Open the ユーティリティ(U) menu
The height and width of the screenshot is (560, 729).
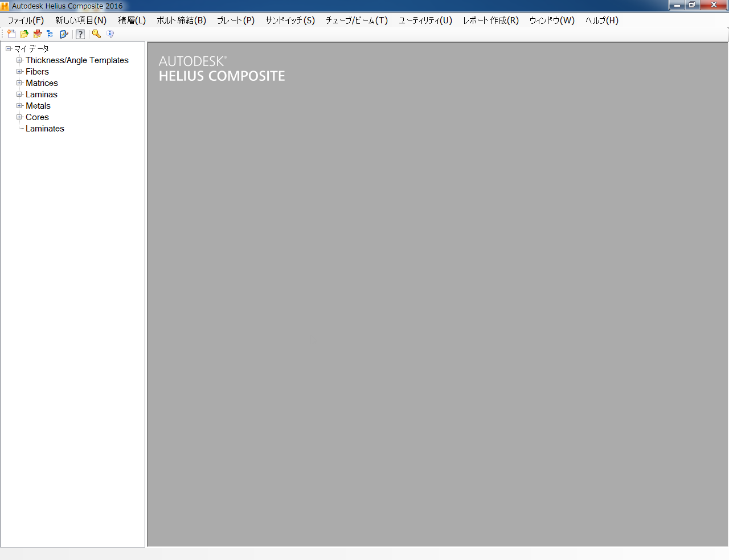tap(425, 20)
